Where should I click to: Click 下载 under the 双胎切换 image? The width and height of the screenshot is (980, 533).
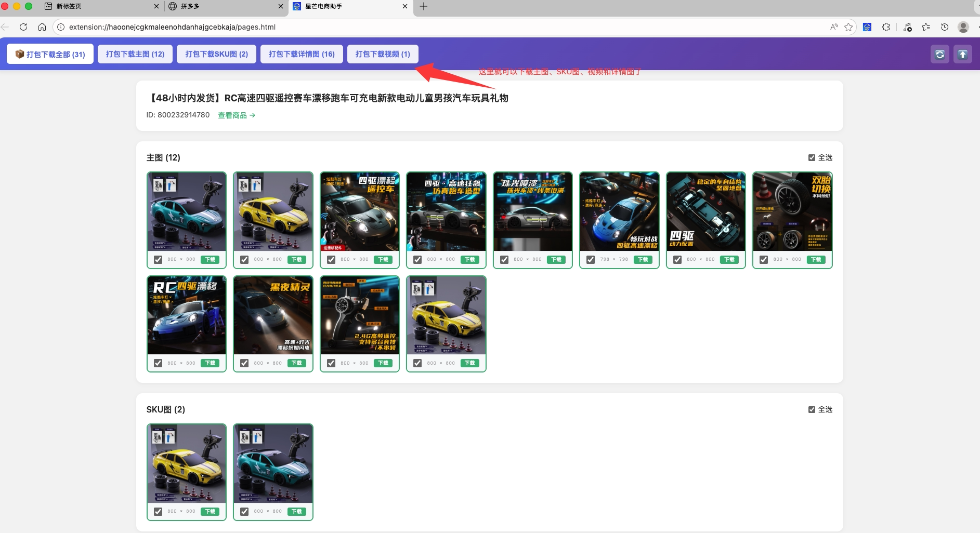[x=816, y=260]
